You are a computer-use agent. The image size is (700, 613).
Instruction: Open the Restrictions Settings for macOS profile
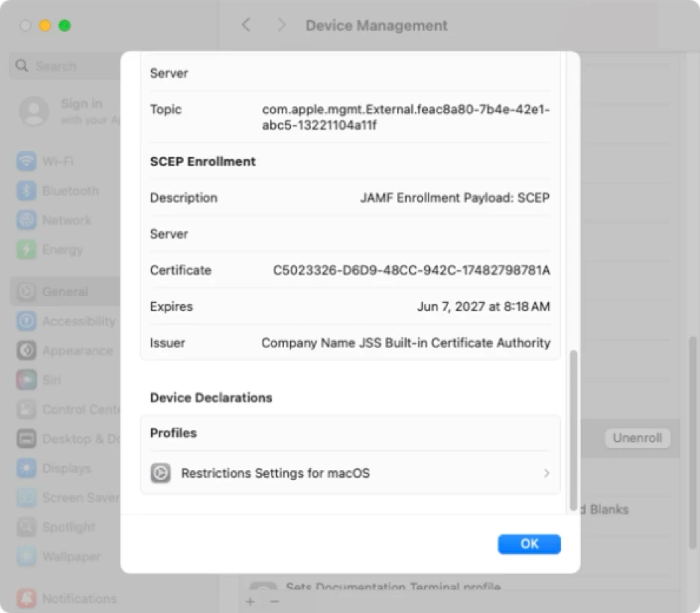click(x=351, y=473)
